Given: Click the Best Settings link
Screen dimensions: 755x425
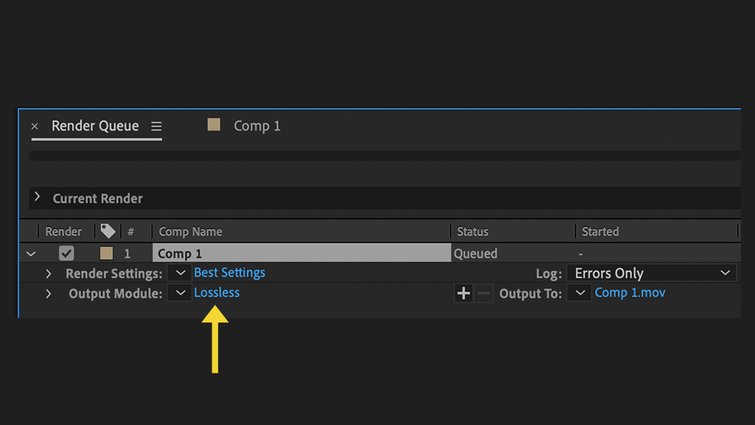Looking at the screenshot, I should tap(229, 273).
